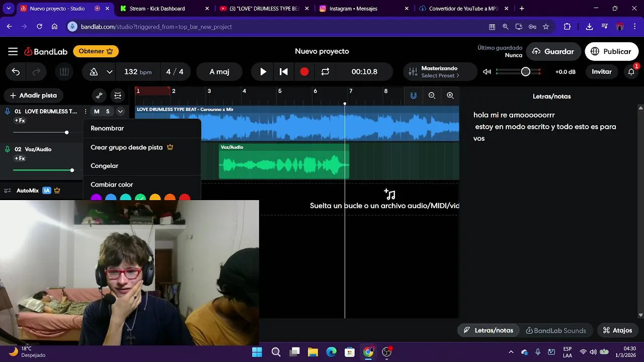Return playhead to the beginning

(x=284, y=72)
